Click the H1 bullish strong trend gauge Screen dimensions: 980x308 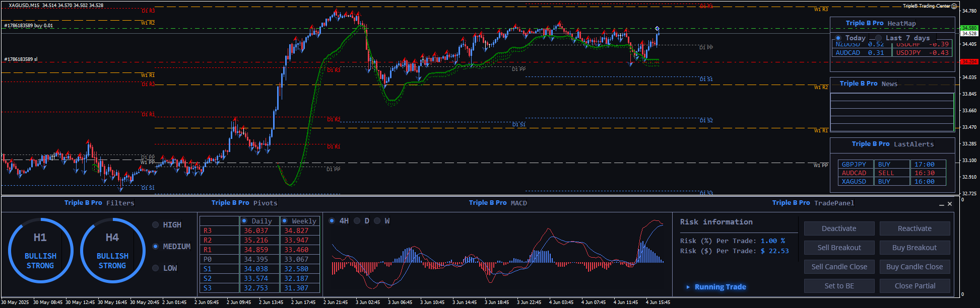click(40, 250)
